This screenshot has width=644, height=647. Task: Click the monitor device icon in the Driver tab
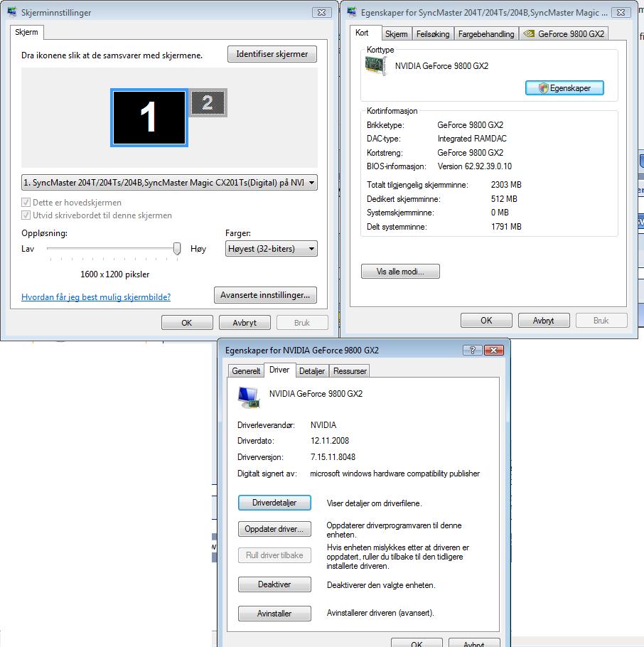click(x=249, y=397)
